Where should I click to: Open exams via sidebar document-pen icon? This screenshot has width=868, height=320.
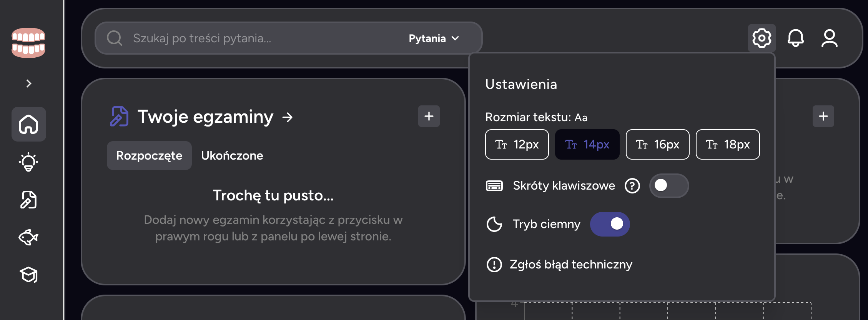click(28, 200)
